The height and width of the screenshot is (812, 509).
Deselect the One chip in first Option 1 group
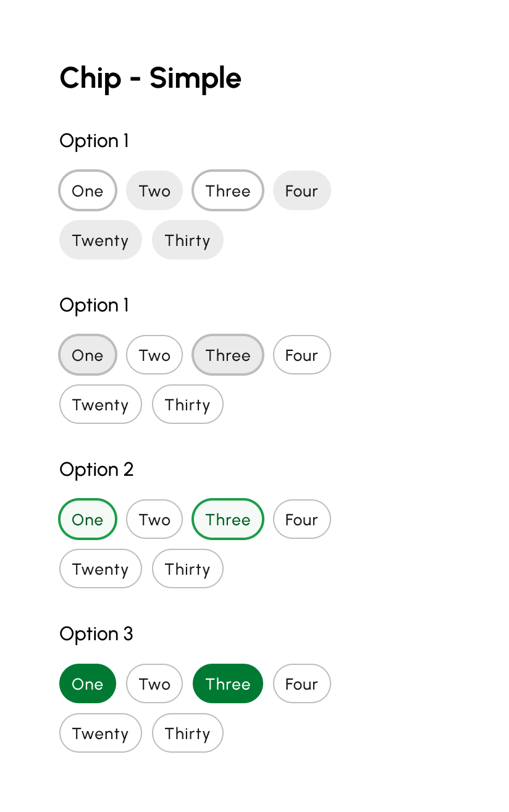pyautogui.click(x=88, y=190)
